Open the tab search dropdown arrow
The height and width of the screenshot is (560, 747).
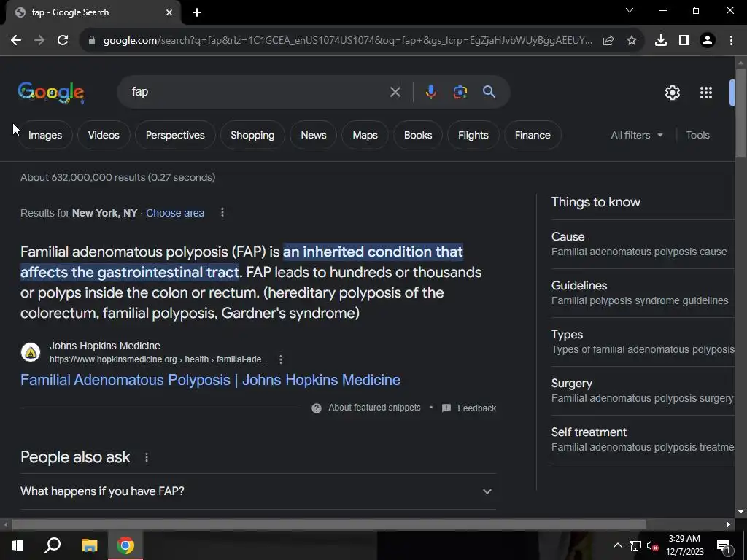tap(630, 10)
